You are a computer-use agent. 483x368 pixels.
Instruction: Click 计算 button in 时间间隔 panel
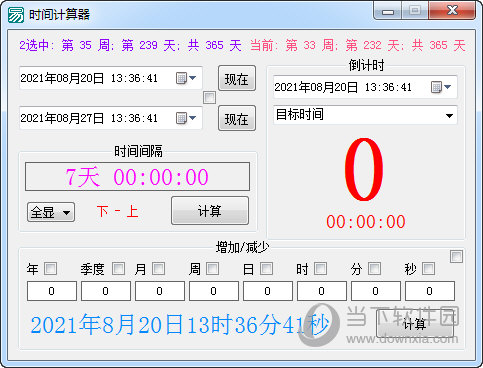[210, 211]
